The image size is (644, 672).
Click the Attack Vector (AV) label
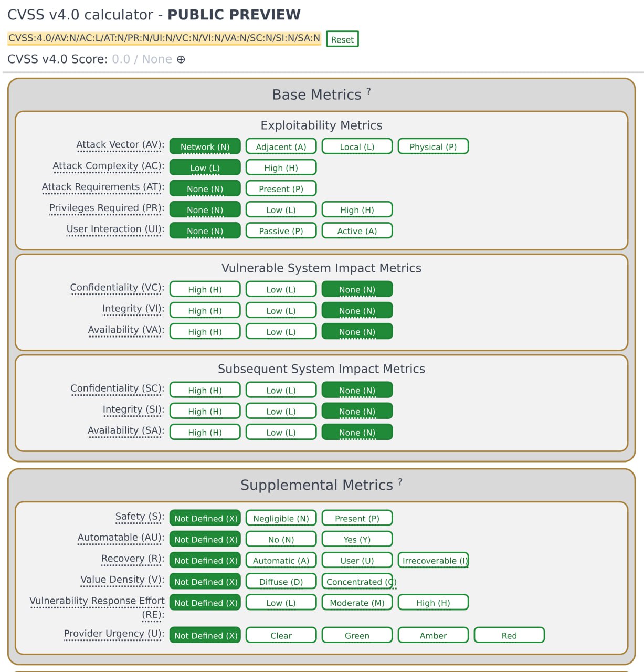click(120, 145)
